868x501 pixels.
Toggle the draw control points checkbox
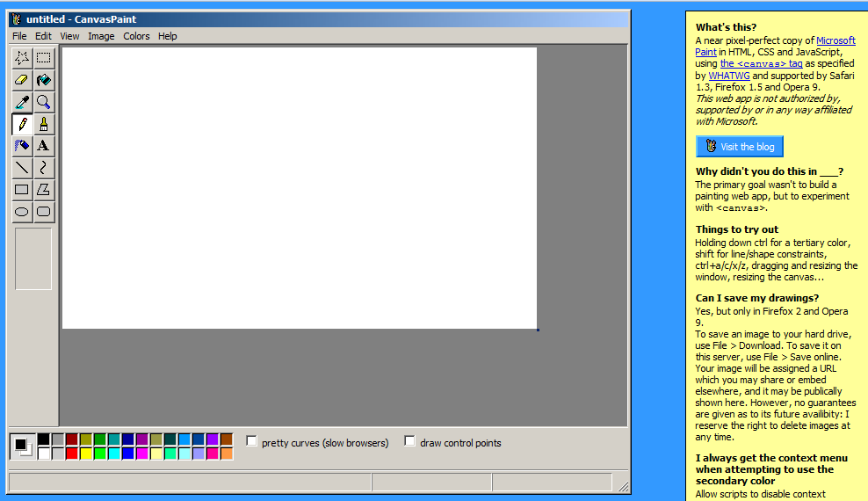409,441
